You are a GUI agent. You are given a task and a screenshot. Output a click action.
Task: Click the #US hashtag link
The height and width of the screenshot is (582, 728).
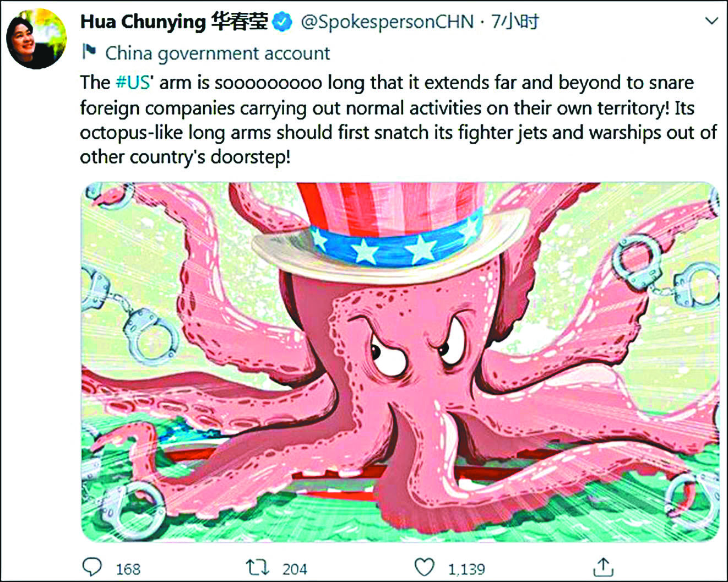(x=133, y=83)
